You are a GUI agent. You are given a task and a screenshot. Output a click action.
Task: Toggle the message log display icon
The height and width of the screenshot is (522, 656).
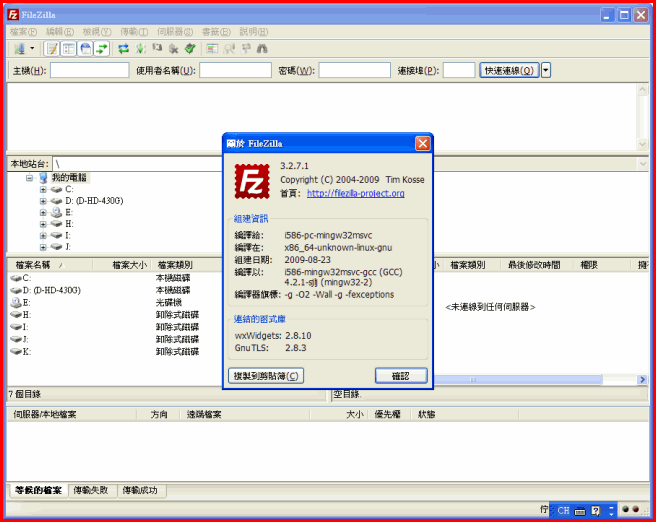click(x=52, y=48)
